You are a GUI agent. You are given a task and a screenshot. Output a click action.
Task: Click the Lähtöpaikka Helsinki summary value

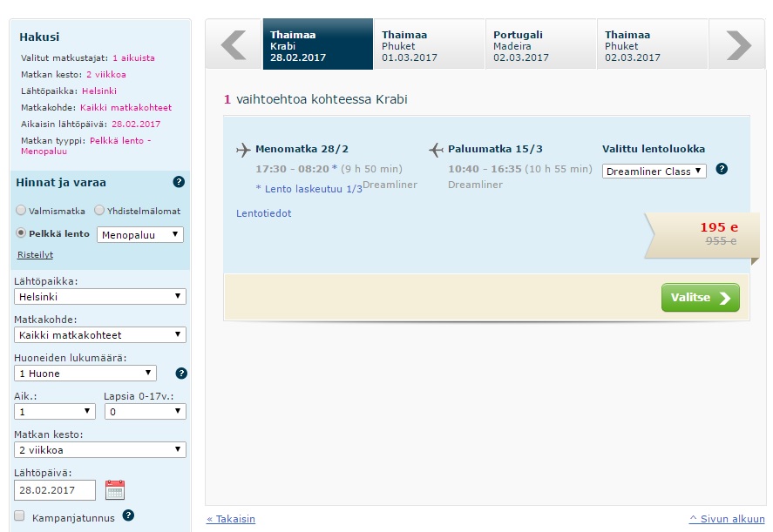coord(99,91)
